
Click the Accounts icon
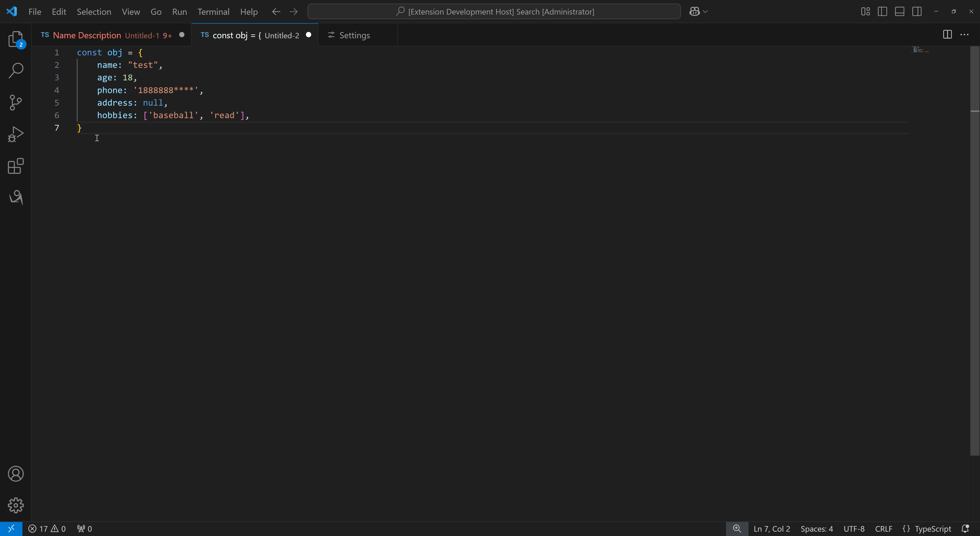coord(16,474)
